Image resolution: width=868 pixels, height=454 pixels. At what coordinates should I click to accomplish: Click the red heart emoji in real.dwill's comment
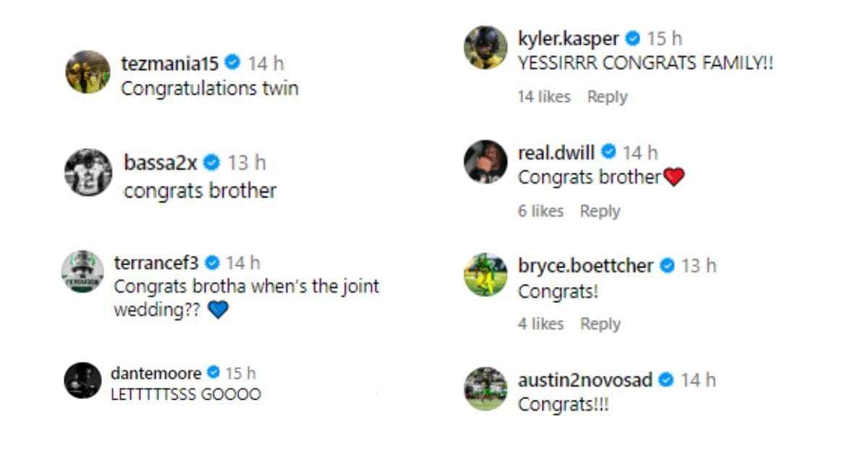pos(673,175)
